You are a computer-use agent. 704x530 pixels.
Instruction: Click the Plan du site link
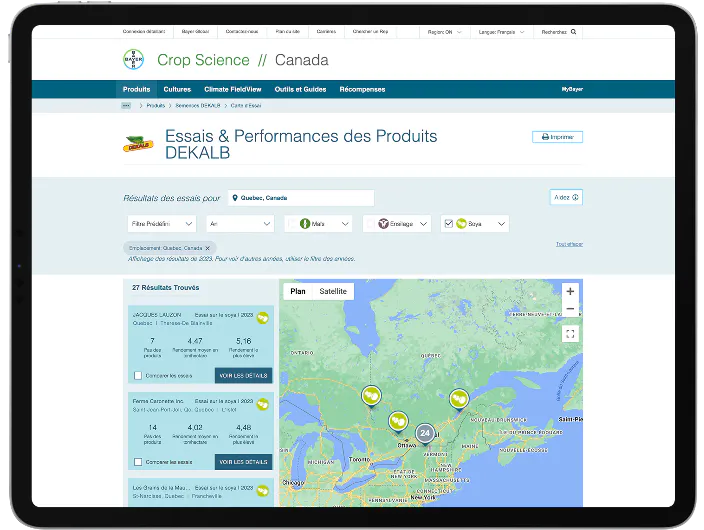pyautogui.click(x=288, y=31)
